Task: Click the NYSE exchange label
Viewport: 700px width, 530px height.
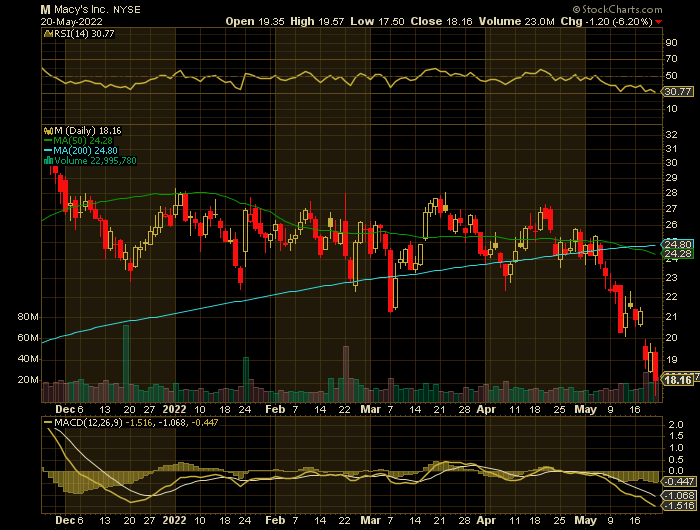Action: [127, 10]
